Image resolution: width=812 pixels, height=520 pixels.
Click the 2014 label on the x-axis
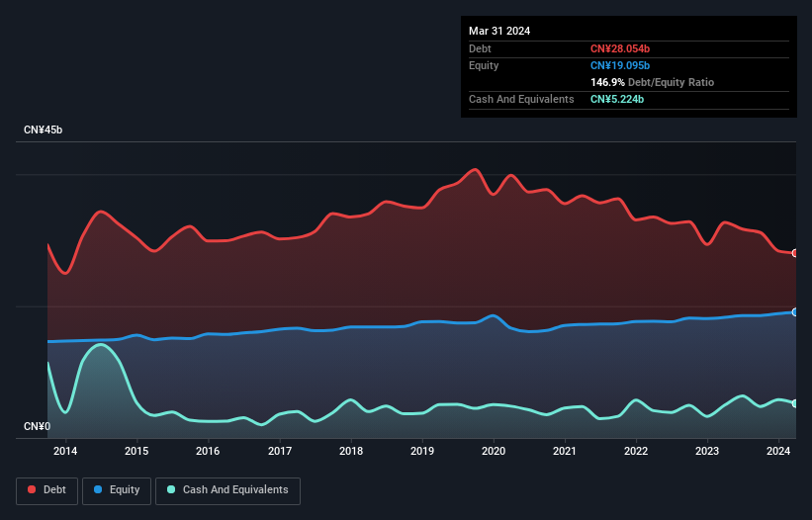pos(65,452)
